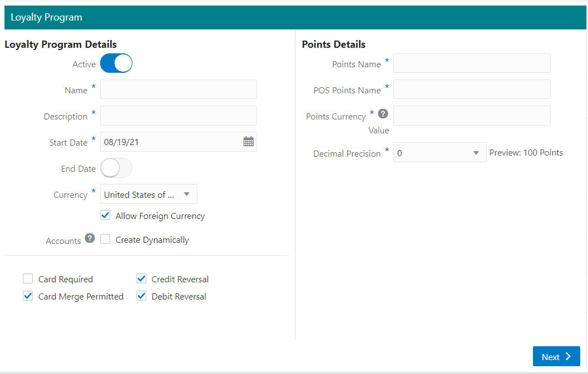Uncheck Allow Foreign Currency checkbox

(x=105, y=216)
